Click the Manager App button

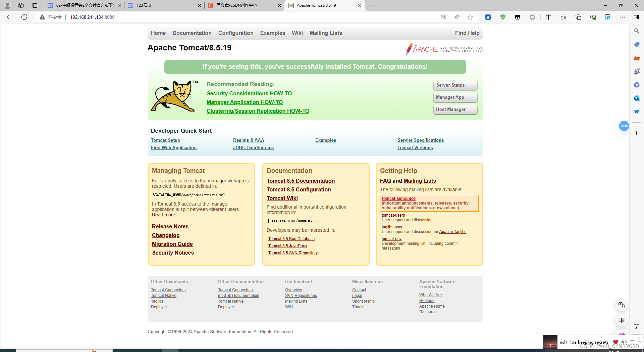pos(455,97)
